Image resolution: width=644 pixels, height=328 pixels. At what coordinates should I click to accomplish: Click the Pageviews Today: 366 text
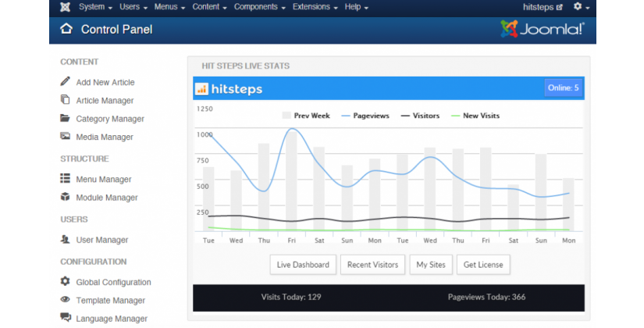coord(486,297)
